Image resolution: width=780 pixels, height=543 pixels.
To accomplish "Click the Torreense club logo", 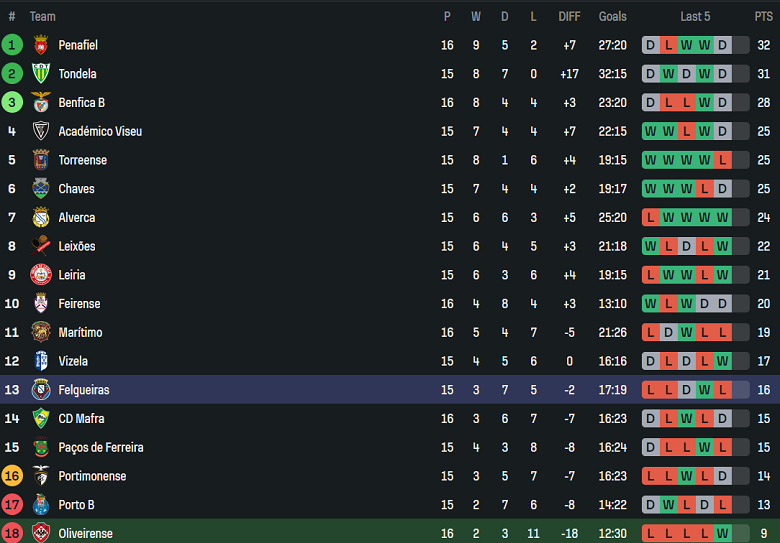I will point(41,160).
